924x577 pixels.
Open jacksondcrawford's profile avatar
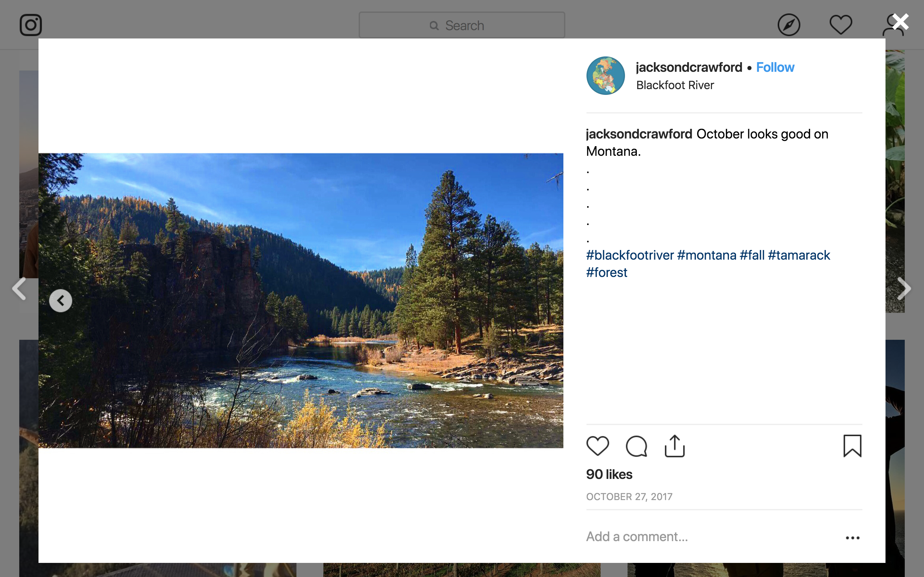(605, 76)
